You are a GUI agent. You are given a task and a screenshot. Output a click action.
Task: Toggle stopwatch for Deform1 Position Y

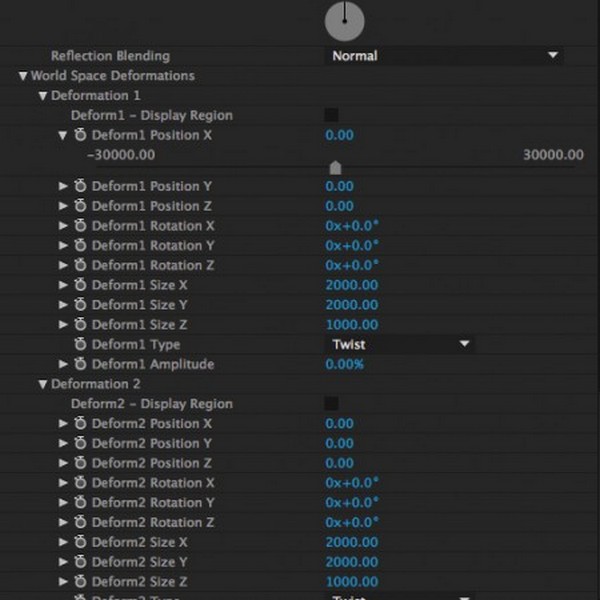click(80, 186)
